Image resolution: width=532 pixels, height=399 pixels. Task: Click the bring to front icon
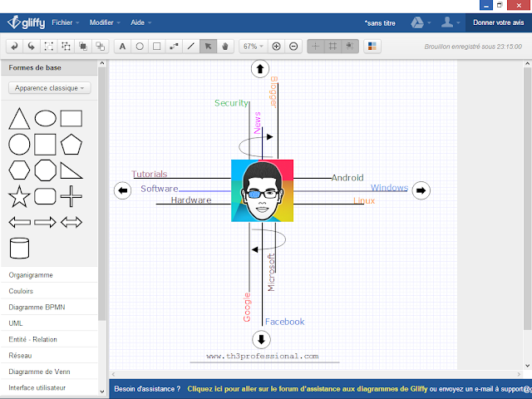click(83, 47)
